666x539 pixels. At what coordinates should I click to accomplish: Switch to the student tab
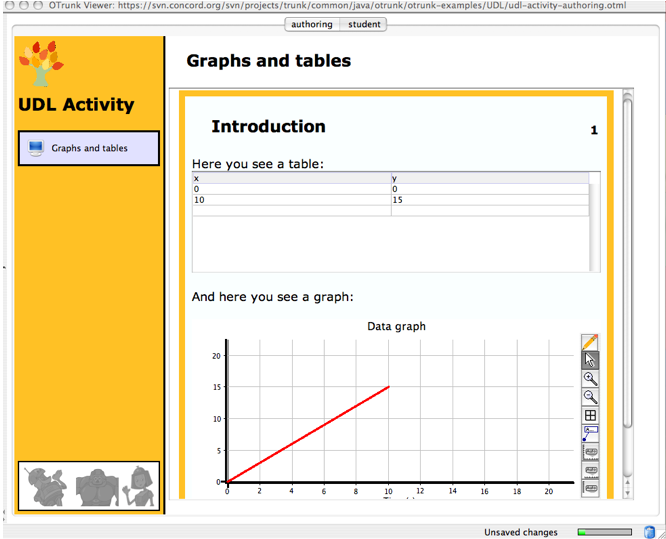pos(364,24)
